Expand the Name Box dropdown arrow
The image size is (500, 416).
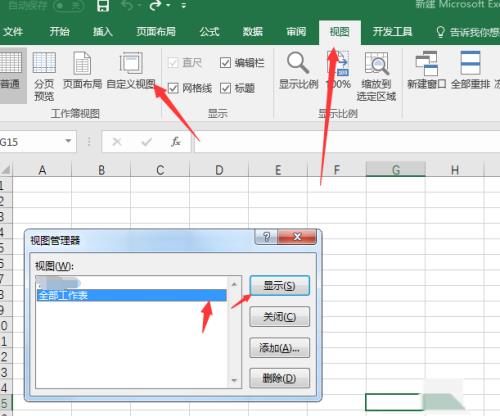(x=68, y=141)
